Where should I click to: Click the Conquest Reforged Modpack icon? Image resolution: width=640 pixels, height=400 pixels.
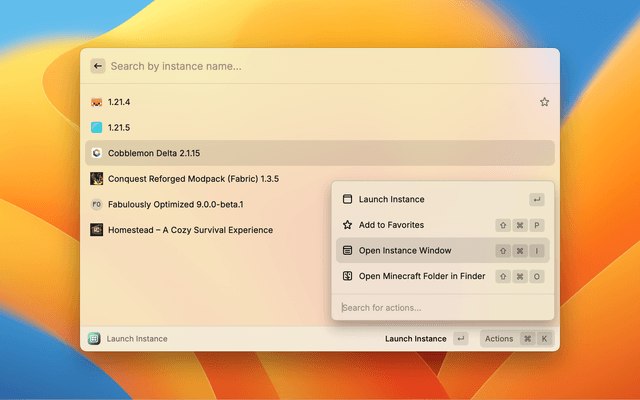coord(96,179)
